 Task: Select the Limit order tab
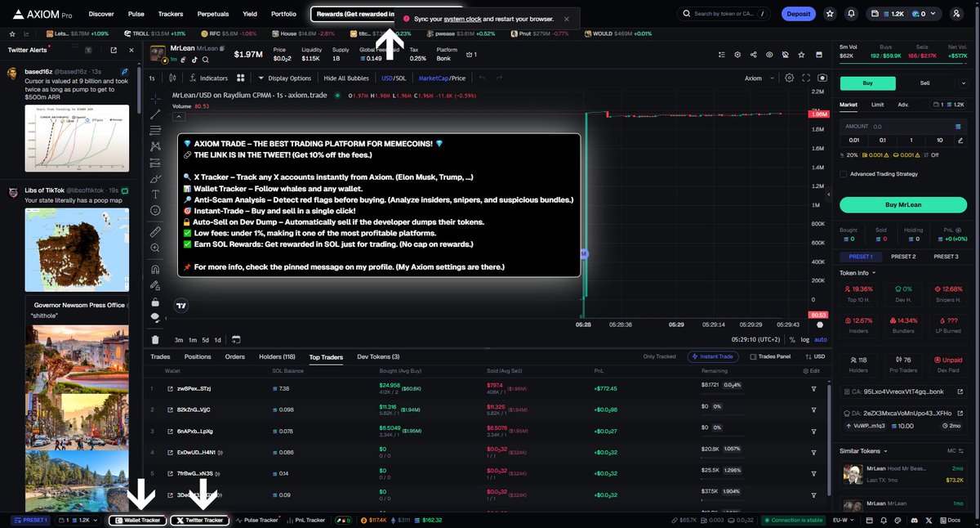(x=877, y=105)
